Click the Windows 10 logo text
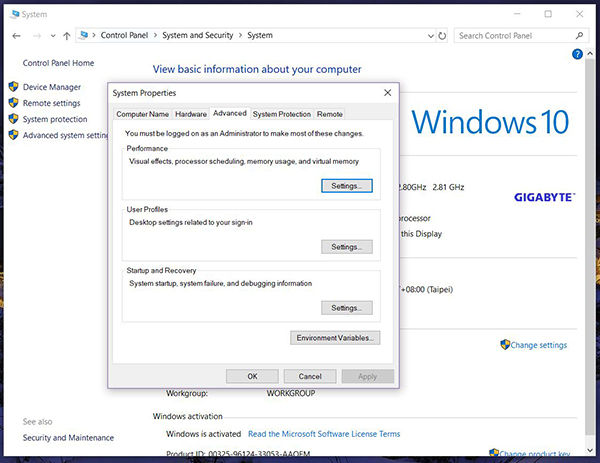 point(490,122)
